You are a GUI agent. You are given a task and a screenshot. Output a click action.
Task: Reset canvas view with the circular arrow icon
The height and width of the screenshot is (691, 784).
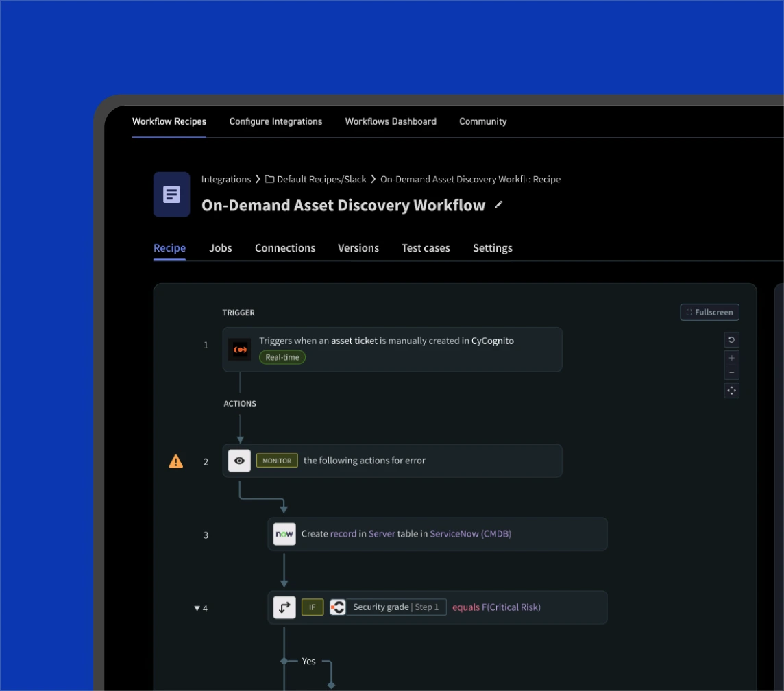point(731,340)
